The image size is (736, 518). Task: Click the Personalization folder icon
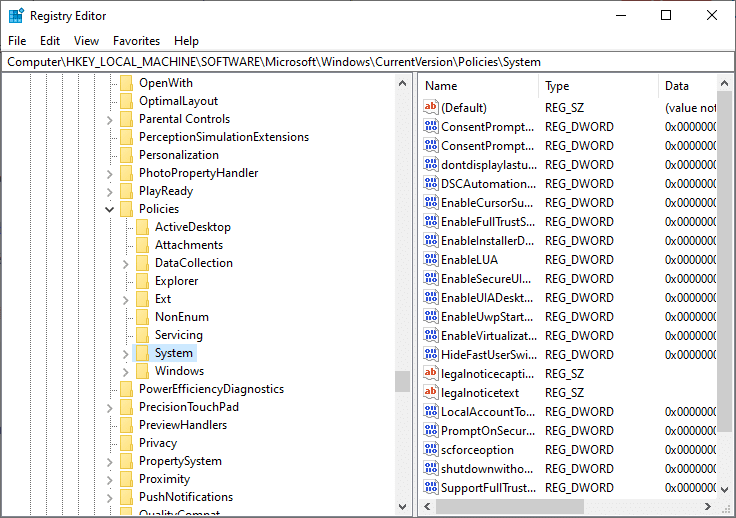pyautogui.click(x=126, y=155)
